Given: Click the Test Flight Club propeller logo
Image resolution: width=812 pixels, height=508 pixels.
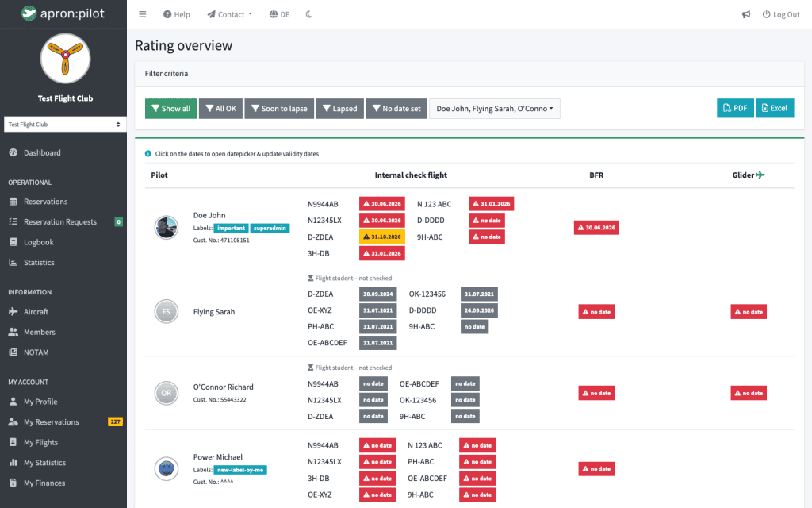Looking at the screenshot, I should [65, 59].
